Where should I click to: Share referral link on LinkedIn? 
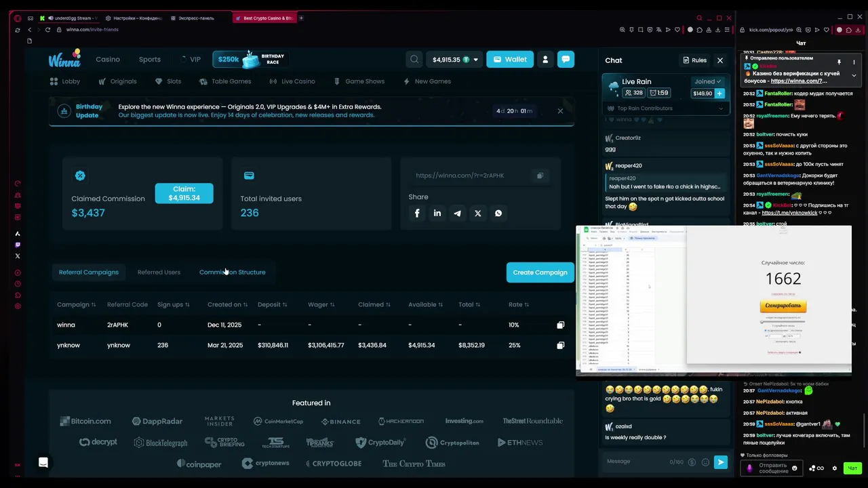(437, 213)
